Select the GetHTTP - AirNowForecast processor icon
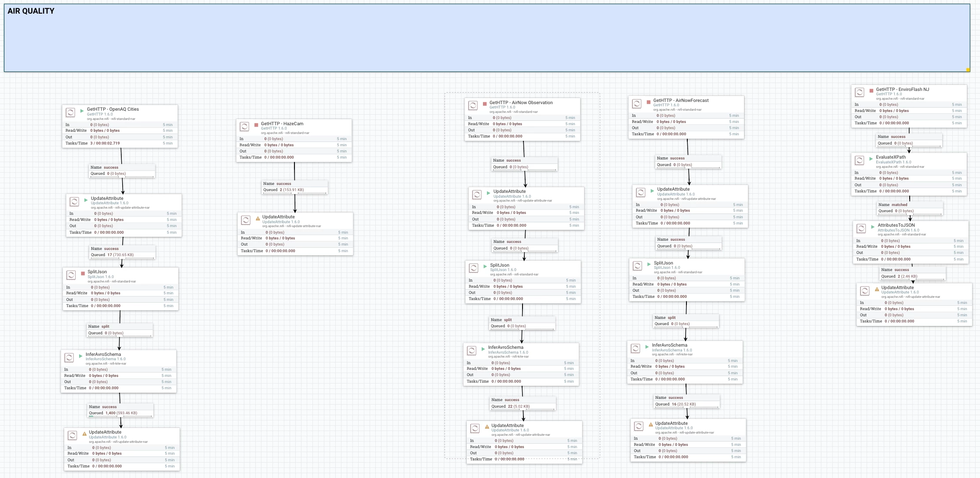 coord(637,104)
